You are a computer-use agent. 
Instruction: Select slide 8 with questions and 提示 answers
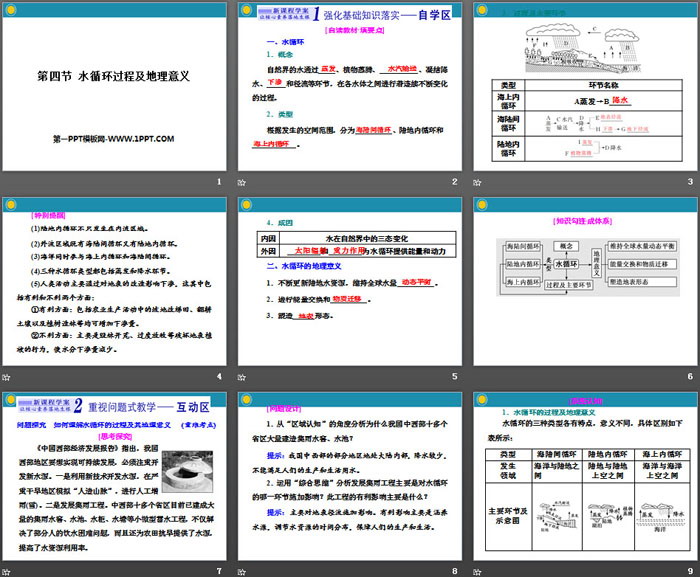pos(350,477)
